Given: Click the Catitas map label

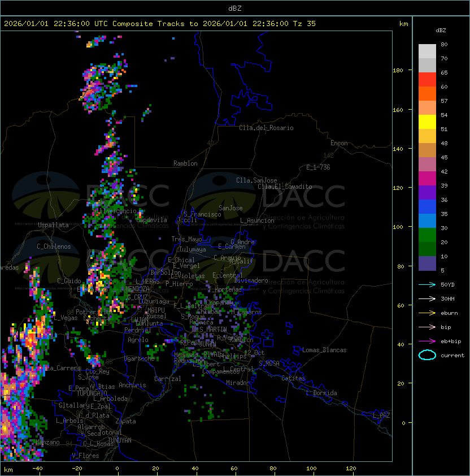Looking at the screenshot, I should 293,378.
